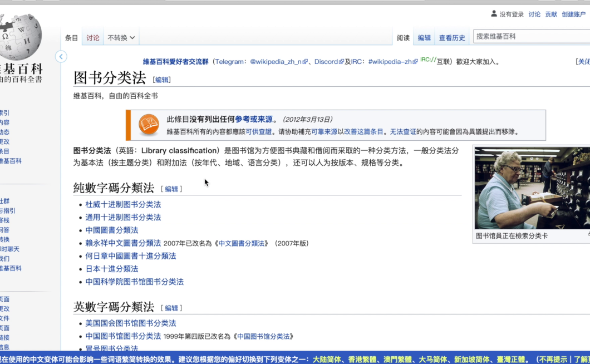Choose 臺灣正體 variant in the banner
Screen dimensions: 590x364
[x=510, y=360]
